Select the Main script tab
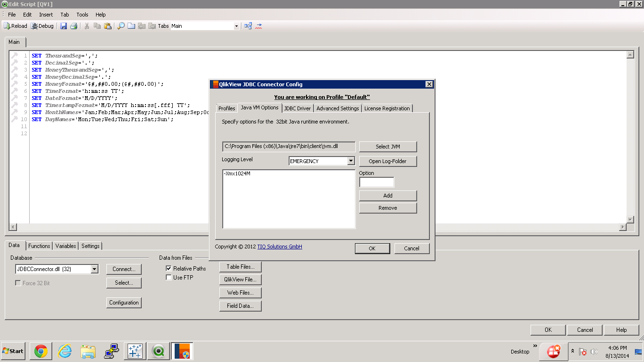This screenshot has height=362, width=644. coord(15,42)
